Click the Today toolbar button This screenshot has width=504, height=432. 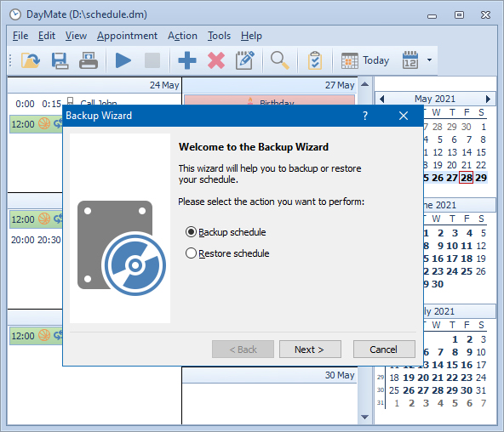click(365, 60)
